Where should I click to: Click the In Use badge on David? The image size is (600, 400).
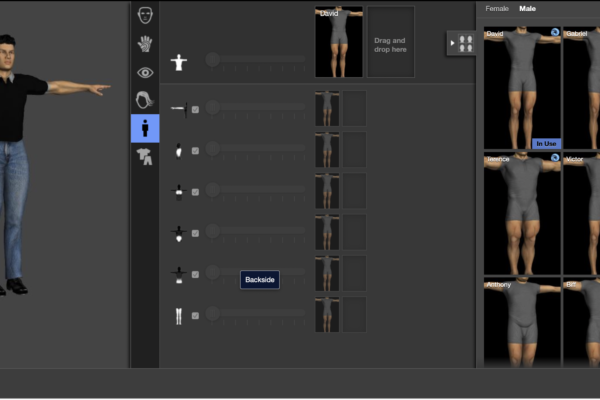[546, 144]
